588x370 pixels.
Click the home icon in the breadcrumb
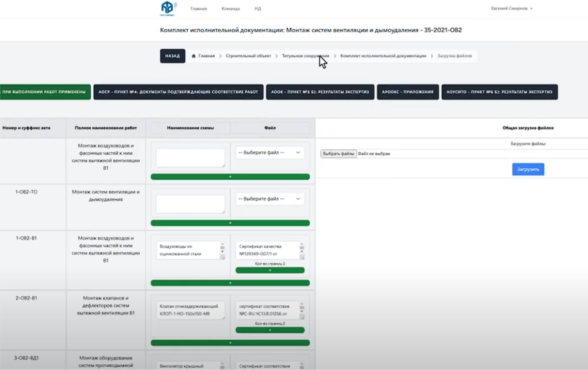tap(193, 56)
